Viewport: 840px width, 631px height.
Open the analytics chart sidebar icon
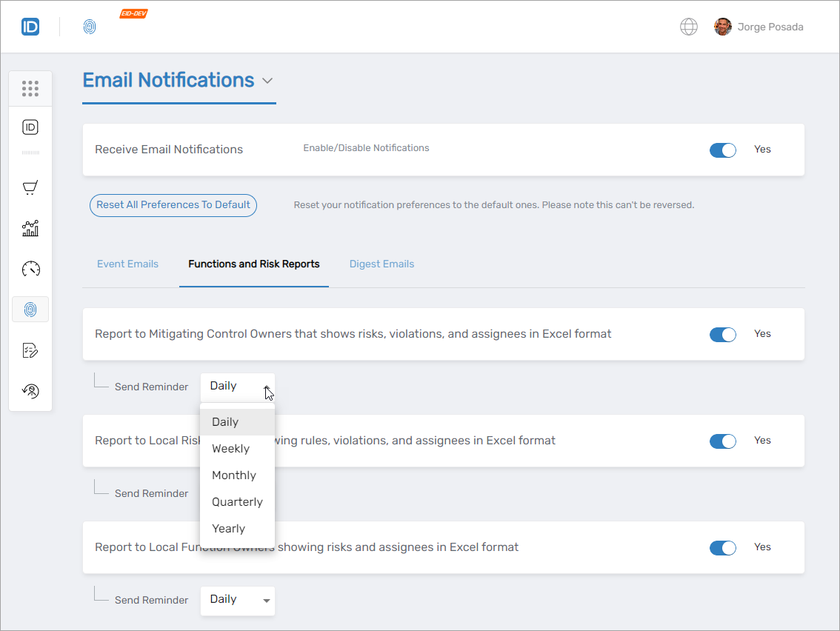click(30, 228)
